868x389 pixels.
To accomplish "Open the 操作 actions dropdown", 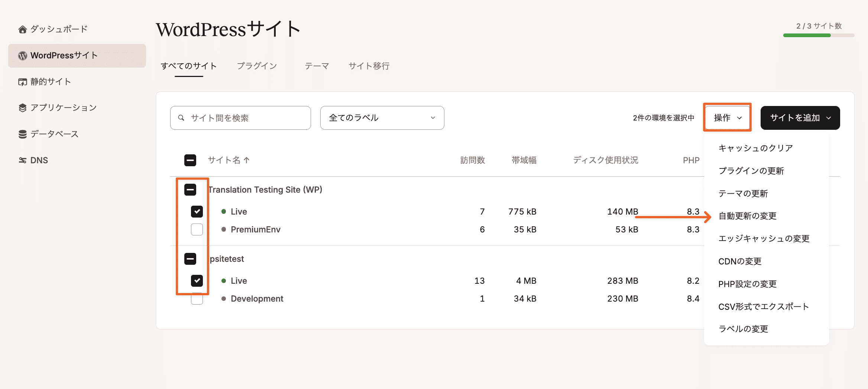I will click(x=728, y=118).
